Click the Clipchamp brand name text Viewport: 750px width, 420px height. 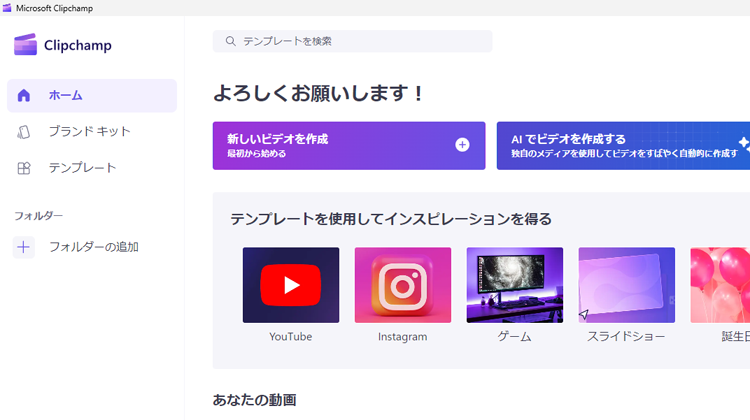tap(77, 45)
